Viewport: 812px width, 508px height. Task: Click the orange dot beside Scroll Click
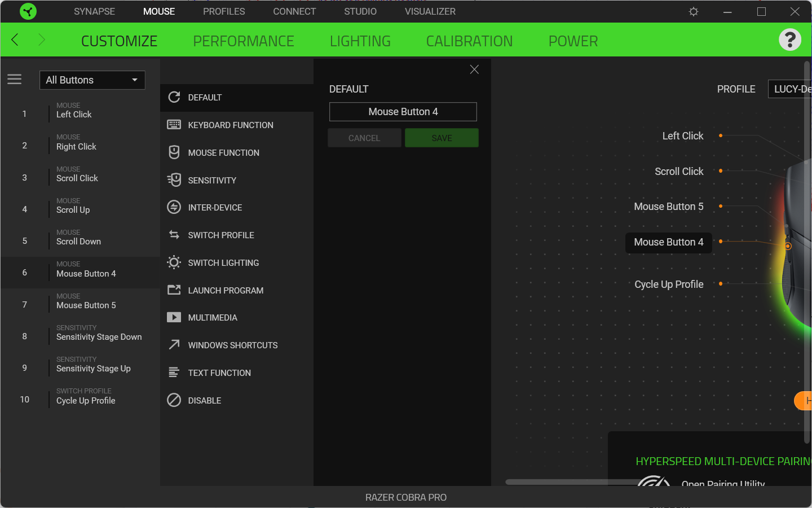721,170
